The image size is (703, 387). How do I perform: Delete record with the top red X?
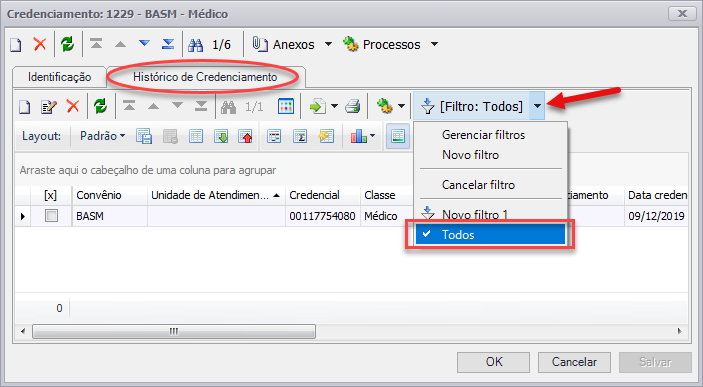(x=40, y=44)
